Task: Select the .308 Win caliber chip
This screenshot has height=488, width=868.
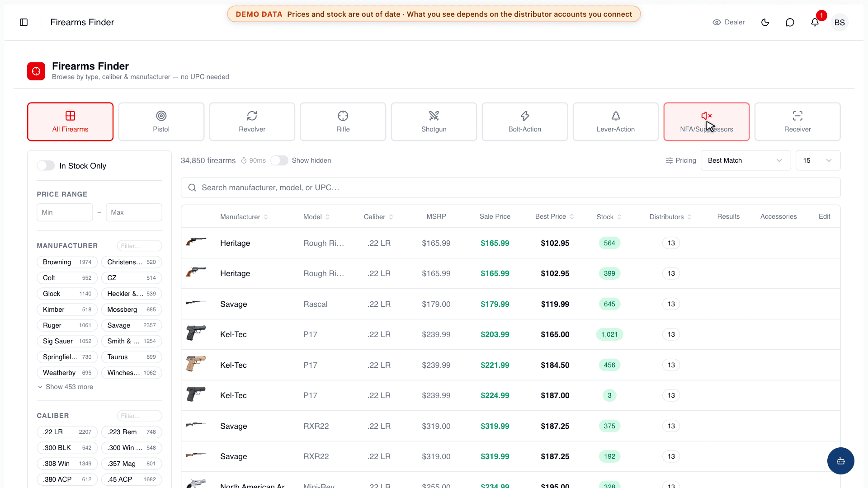Action: [x=67, y=464]
